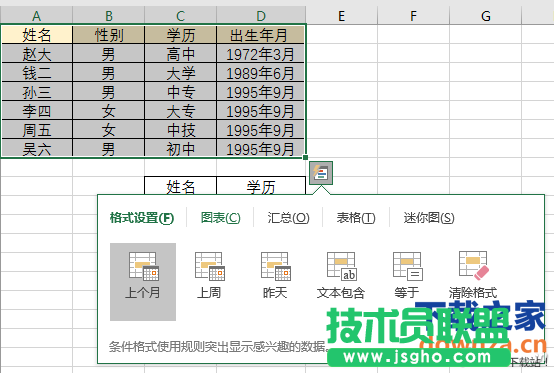This screenshot has width=554, height=373.
Task: Select column E header
Action: 342,16
